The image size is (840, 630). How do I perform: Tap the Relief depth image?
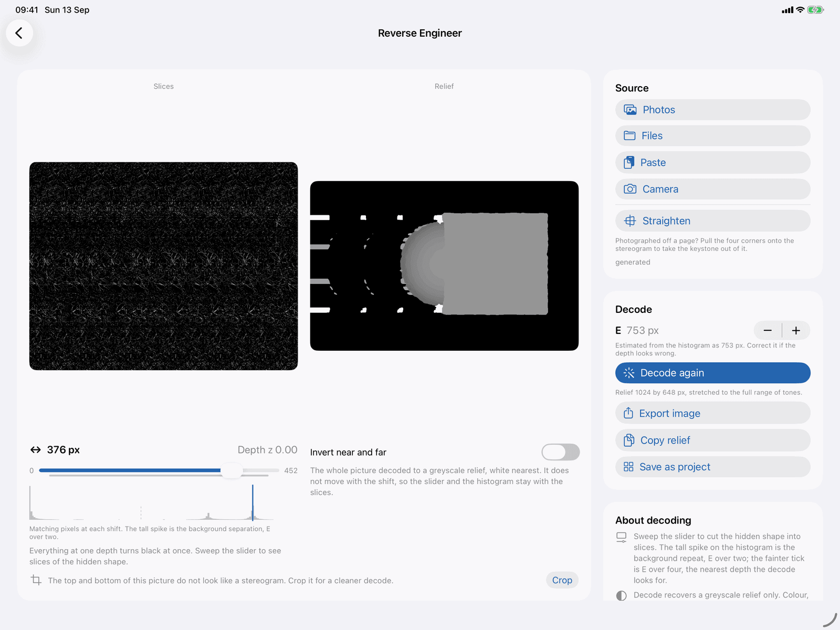point(444,266)
